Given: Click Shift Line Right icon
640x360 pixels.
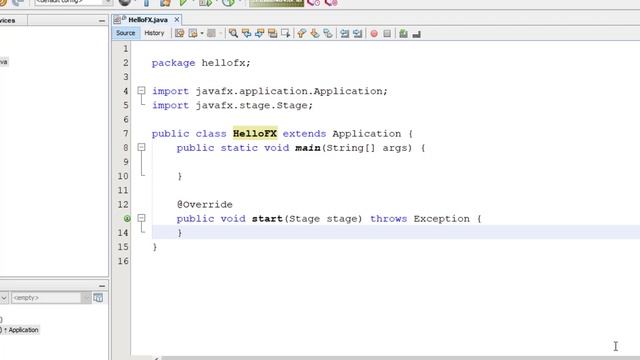Looking at the screenshot, I should click(x=358, y=33).
